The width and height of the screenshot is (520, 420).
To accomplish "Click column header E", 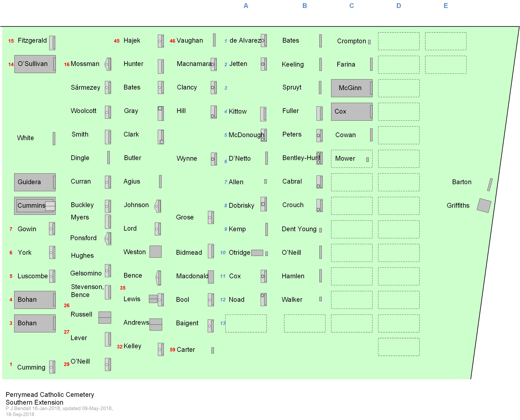I will coord(446,6).
